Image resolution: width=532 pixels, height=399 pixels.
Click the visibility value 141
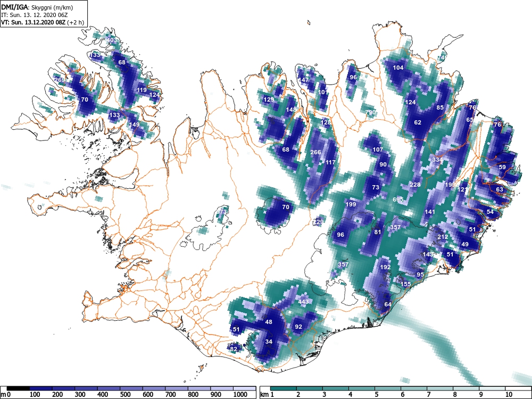(430, 212)
